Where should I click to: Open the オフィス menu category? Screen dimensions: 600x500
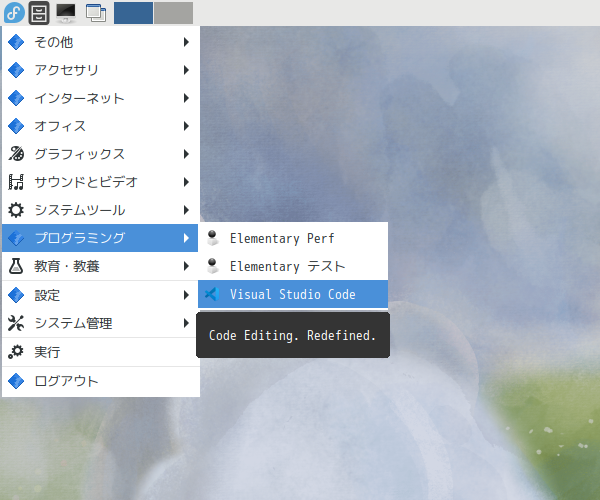[101, 126]
